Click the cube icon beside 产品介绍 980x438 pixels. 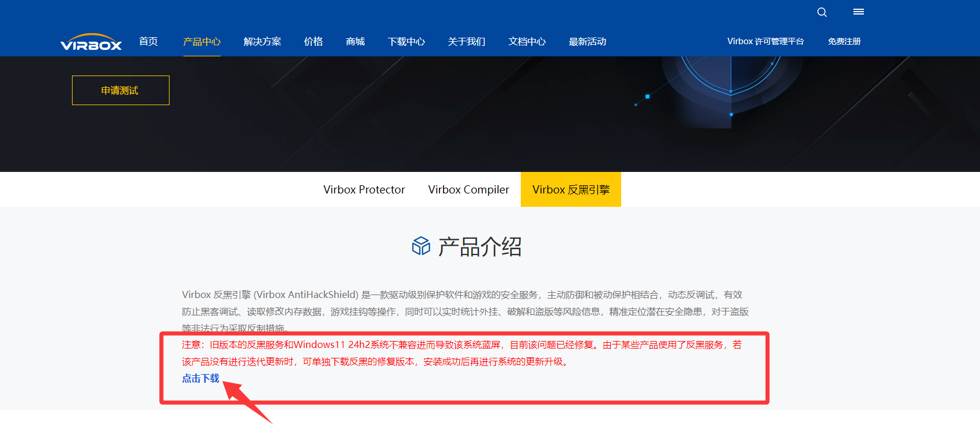[421, 246]
